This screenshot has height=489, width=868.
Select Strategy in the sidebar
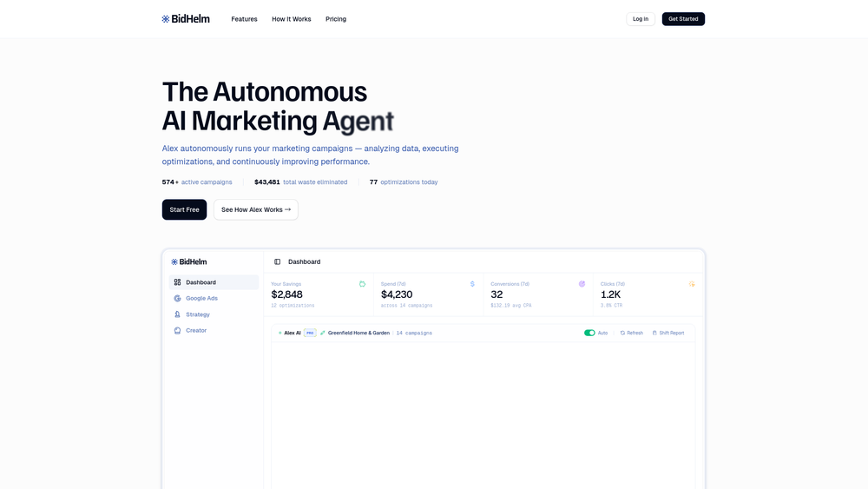214,314
